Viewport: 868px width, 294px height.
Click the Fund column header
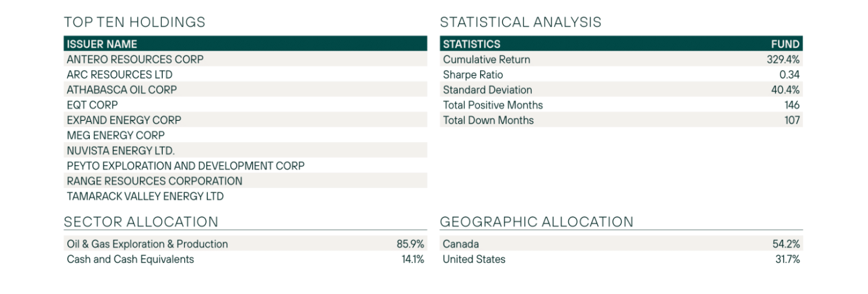tap(786, 44)
